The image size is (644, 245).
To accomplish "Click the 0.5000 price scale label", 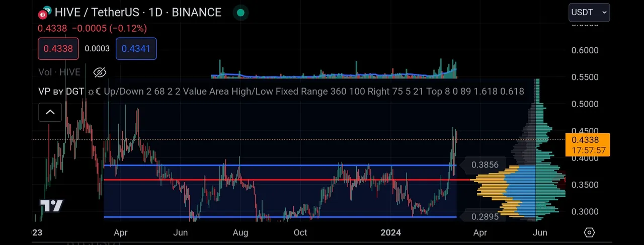I will click(x=585, y=104).
